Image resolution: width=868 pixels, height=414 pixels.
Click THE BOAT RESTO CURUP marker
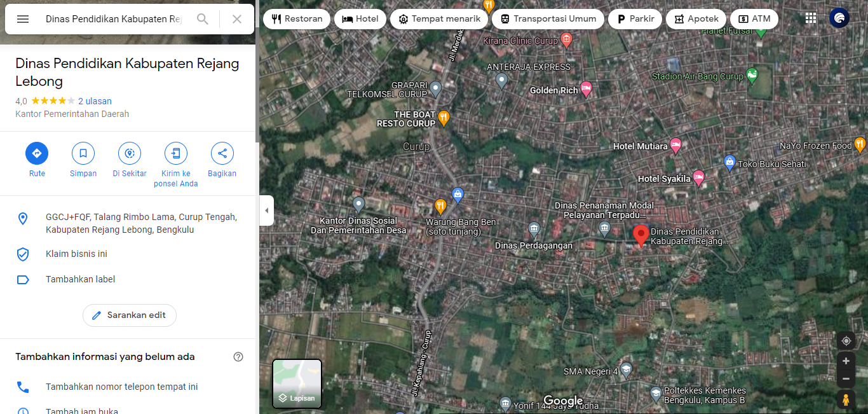tap(444, 118)
